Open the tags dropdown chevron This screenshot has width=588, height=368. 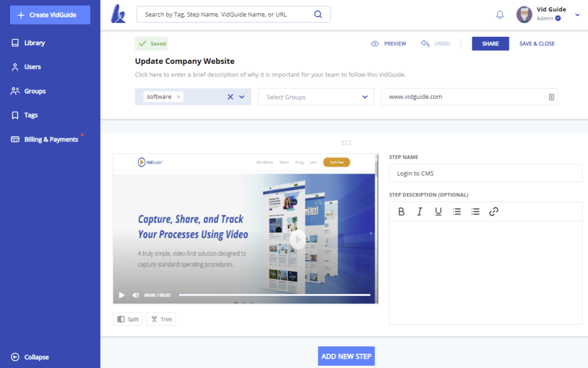[242, 97]
